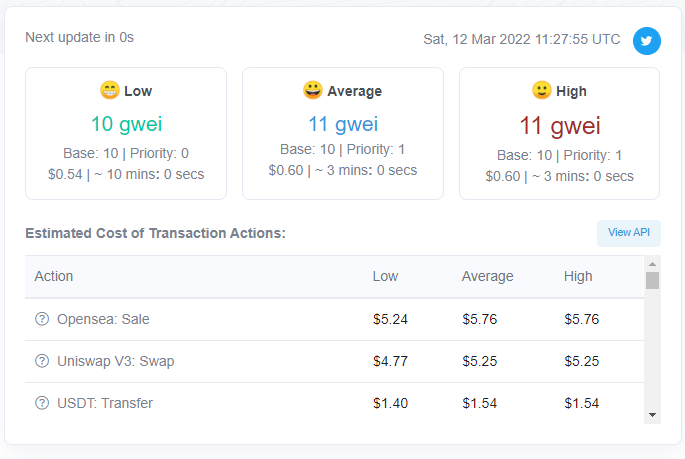Screen dimensions: 685x459
Task: Click the High gas price emoji
Action: coord(541,91)
